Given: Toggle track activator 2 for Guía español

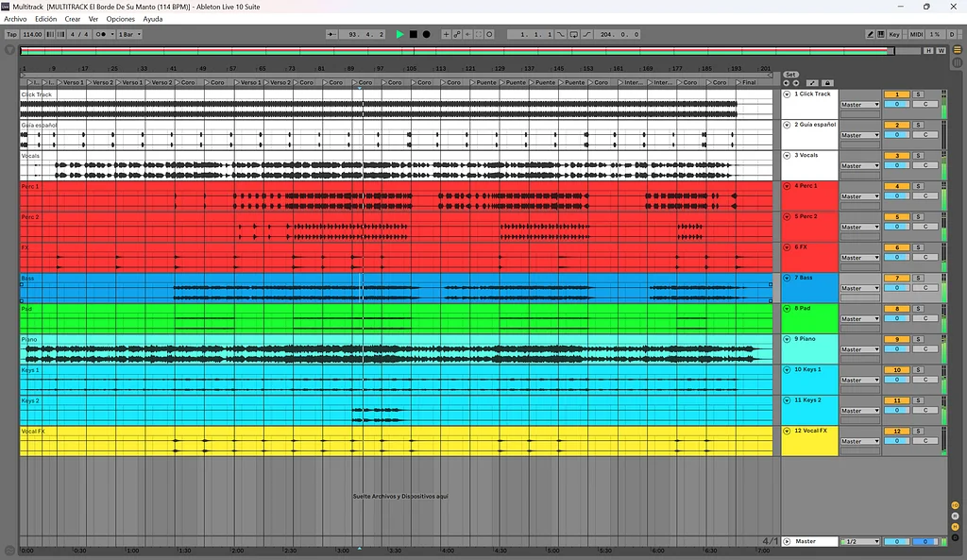Looking at the screenshot, I should pos(897,126).
